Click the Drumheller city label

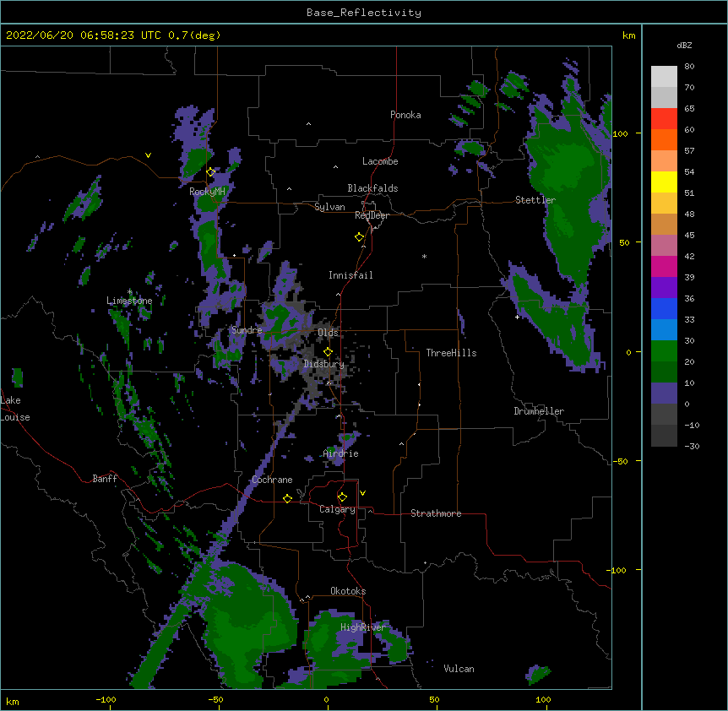tap(539, 411)
